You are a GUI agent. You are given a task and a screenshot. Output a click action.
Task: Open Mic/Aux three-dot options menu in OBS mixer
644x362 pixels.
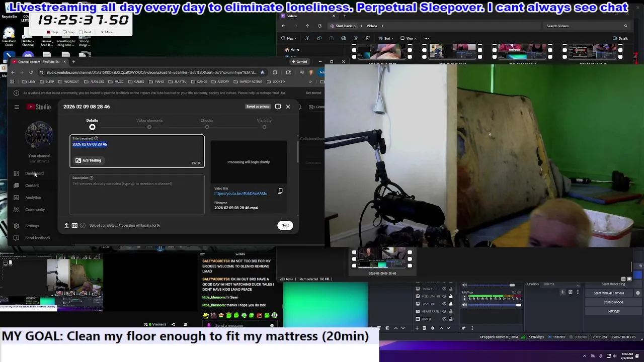[x=464, y=298]
